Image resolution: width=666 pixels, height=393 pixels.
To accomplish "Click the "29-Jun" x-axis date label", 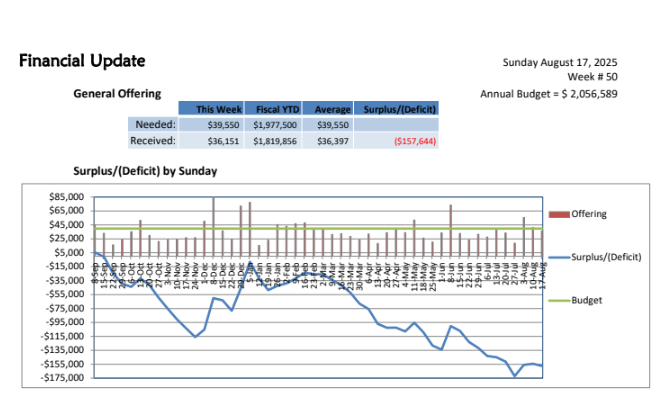I will click(478, 275).
